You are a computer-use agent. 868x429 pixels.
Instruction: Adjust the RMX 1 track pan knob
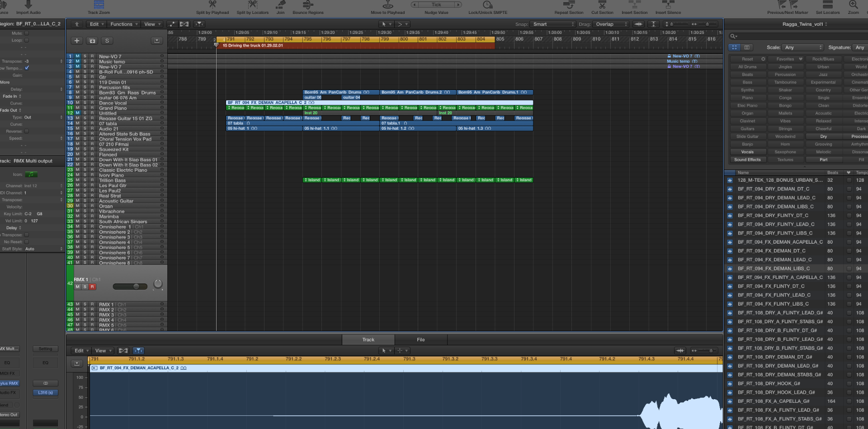[x=158, y=284]
